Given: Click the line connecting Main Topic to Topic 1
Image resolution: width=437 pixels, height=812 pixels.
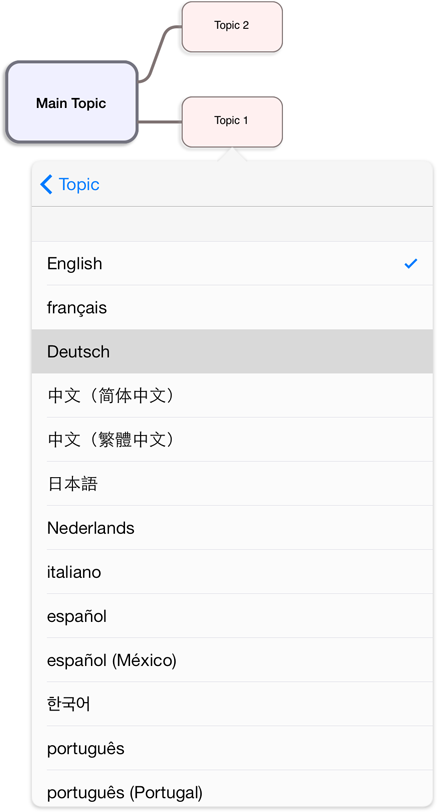Looking at the screenshot, I should tap(160, 122).
